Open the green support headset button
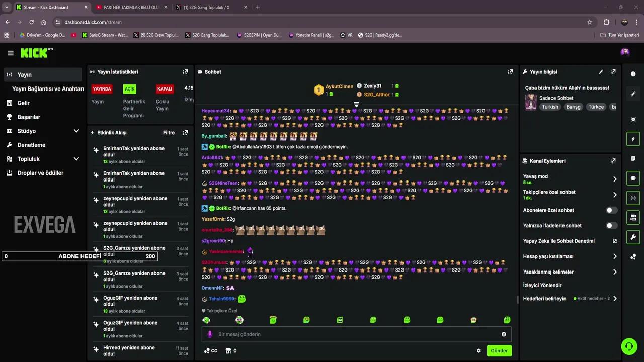644x362 pixels. coord(629,346)
